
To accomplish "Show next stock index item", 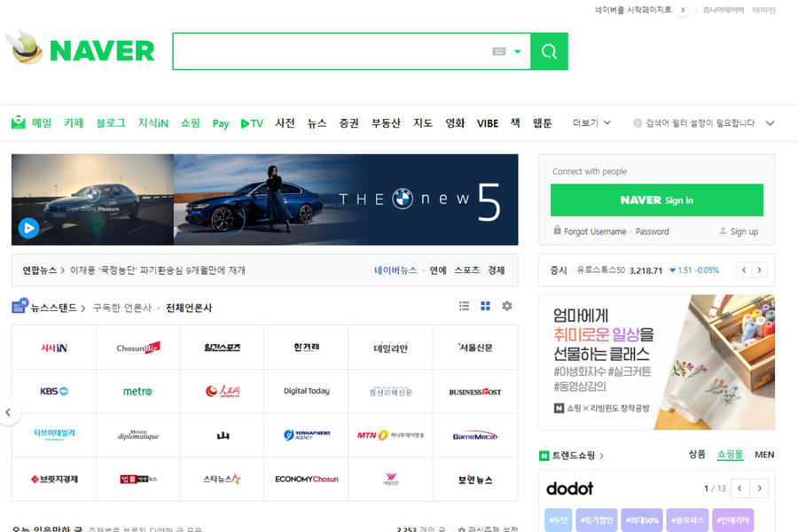I will (759, 270).
